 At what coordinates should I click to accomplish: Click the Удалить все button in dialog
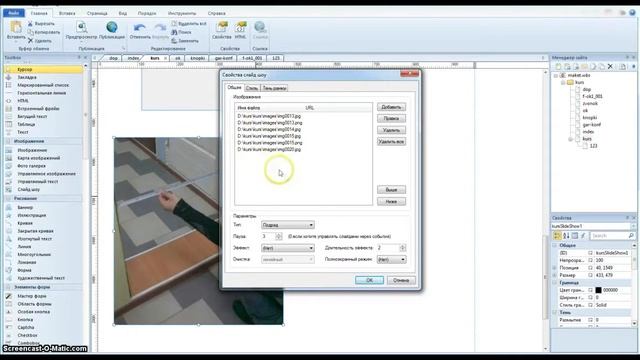point(391,142)
